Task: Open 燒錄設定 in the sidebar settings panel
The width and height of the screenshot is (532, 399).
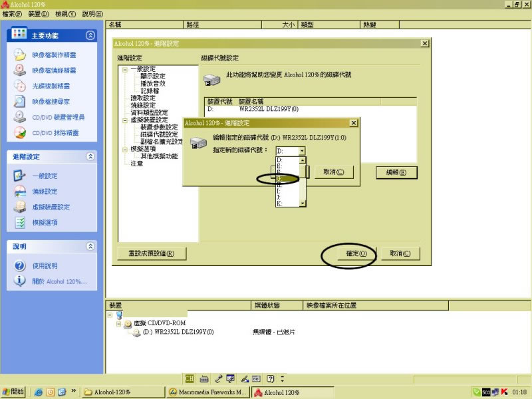Action: (45, 192)
